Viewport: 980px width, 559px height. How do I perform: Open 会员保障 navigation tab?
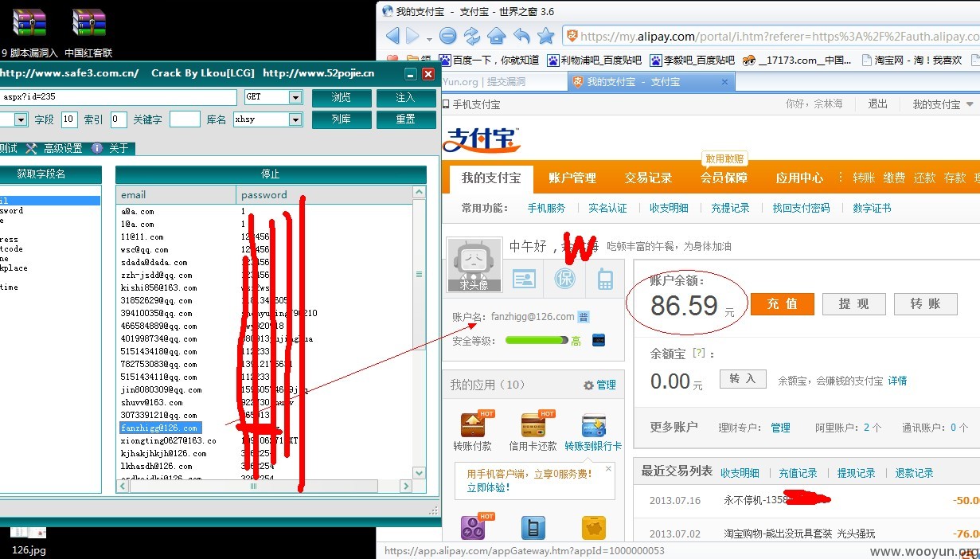click(724, 178)
